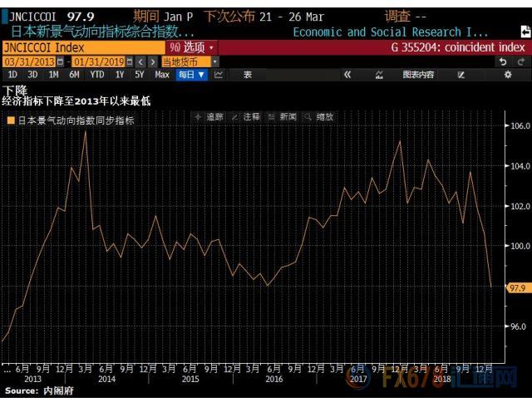Click the 图表内容 chart content button
Screen dimensions: 532x407
coord(418,75)
